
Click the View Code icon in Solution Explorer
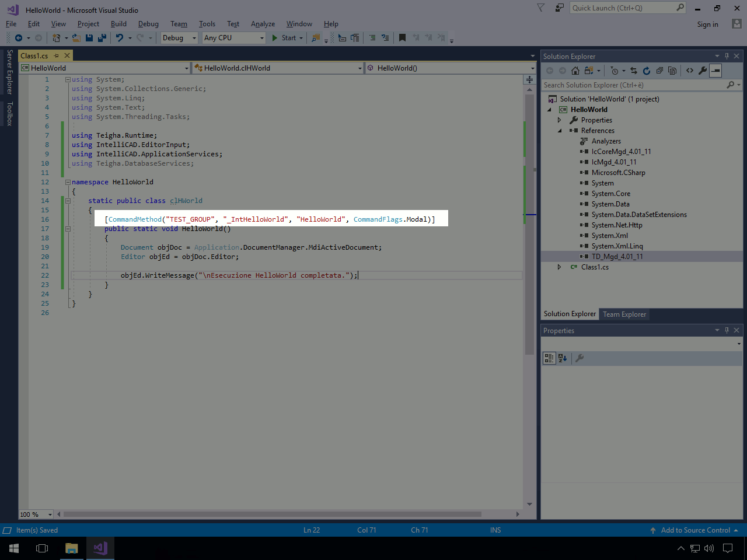[690, 71]
